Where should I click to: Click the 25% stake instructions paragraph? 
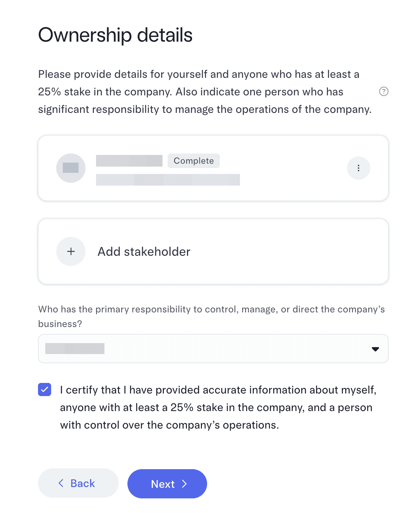(205, 92)
